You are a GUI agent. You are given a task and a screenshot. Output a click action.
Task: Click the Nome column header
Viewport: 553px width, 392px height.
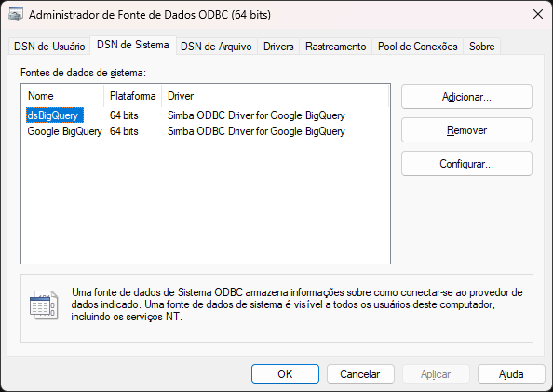[62, 96]
